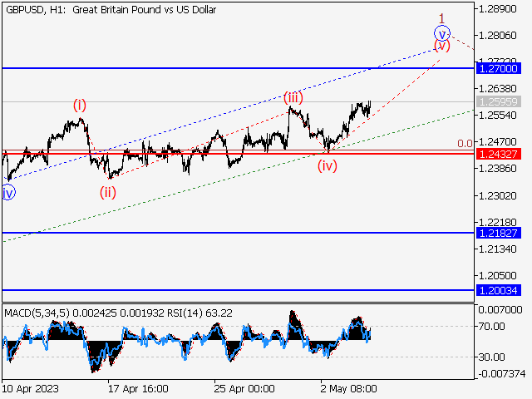Click the 70.00 RSI level label
Viewport: 532px width, 399px height.
coord(491,327)
